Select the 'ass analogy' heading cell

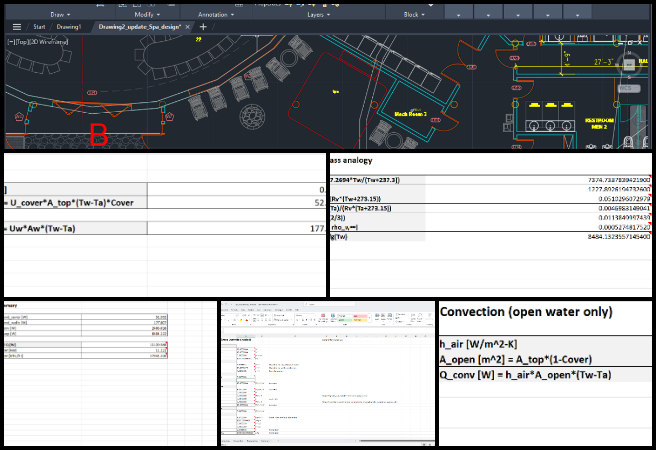pyautogui.click(x=351, y=160)
